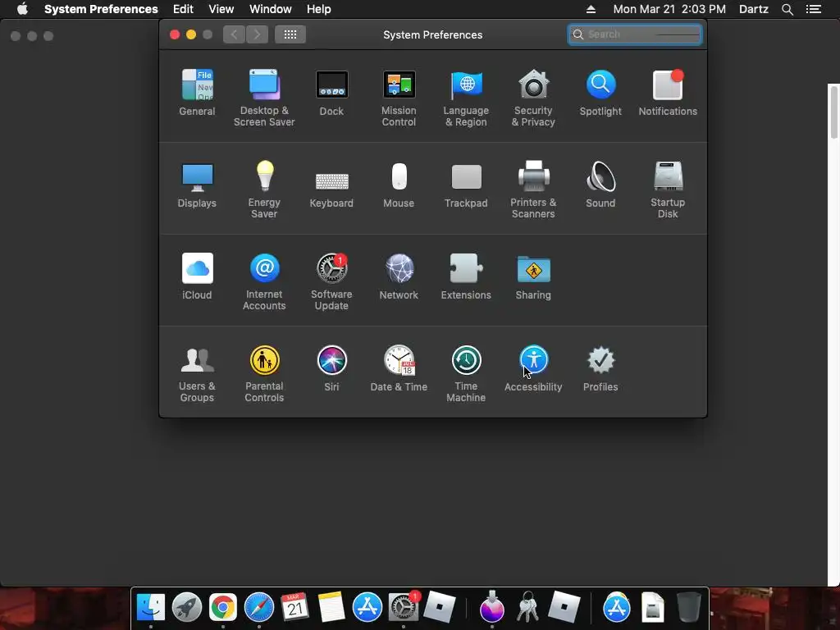
Task: Open Notes from the Dock
Action: 331,608
